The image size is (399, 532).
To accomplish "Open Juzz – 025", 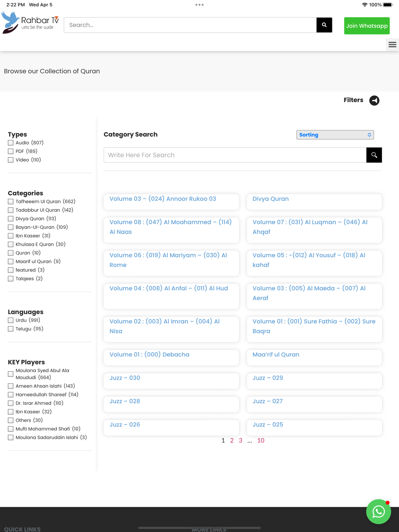I will click(x=314, y=428).
